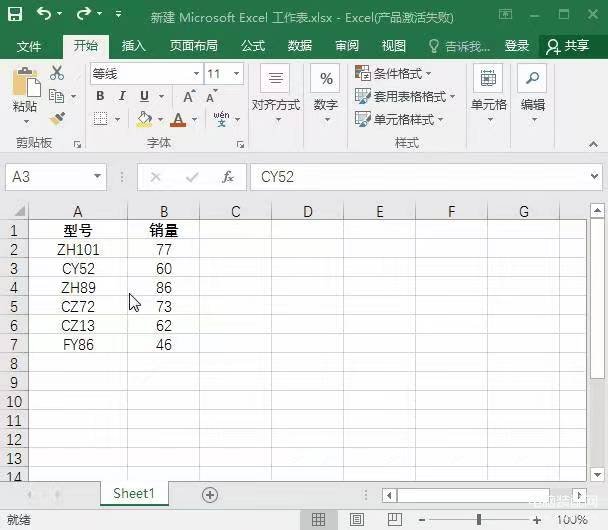Collapse the ribbon with the chevron

coord(593,145)
